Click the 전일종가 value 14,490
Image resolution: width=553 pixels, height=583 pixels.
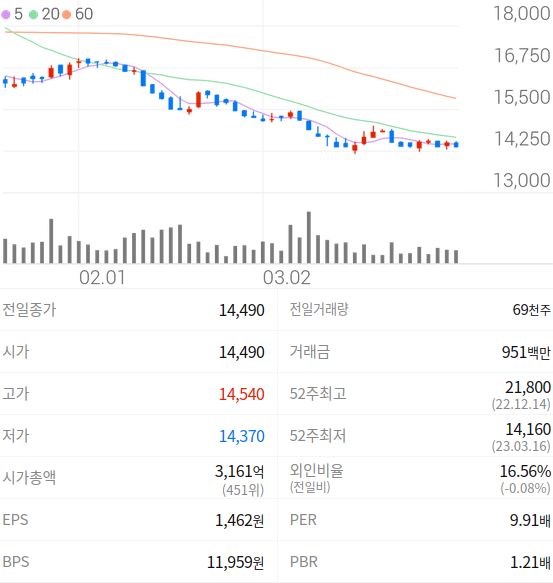241,310
